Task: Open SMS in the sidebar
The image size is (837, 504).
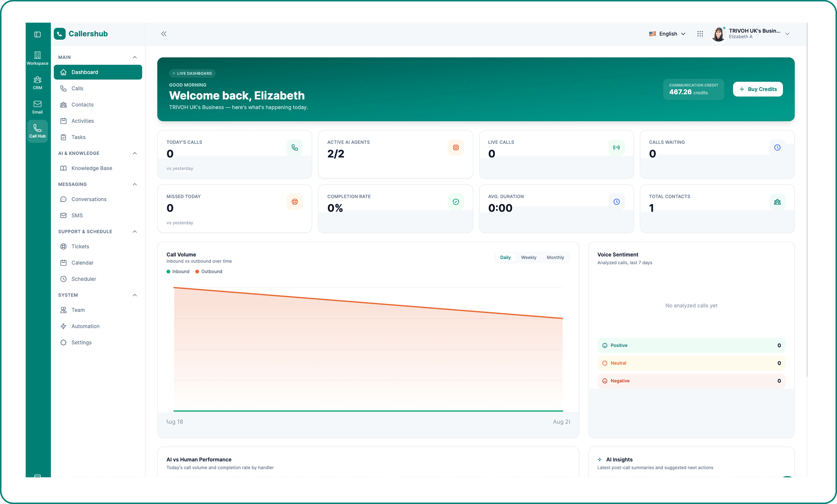Action: click(x=98, y=215)
